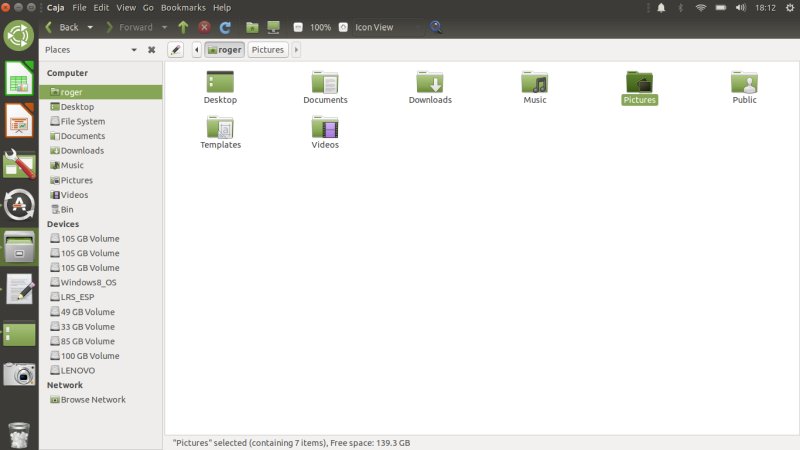
Task: Open the Places side pane dropdown
Action: pos(134,49)
